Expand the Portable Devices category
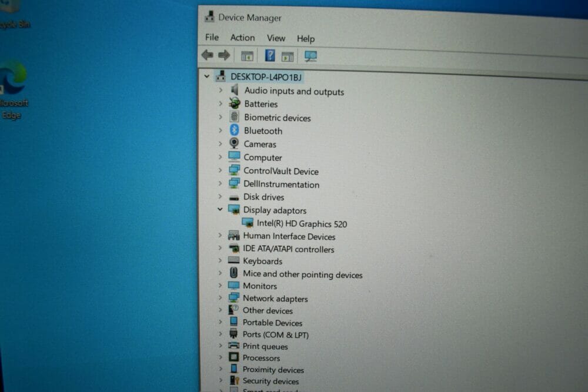588x392 pixels. [220, 321]
